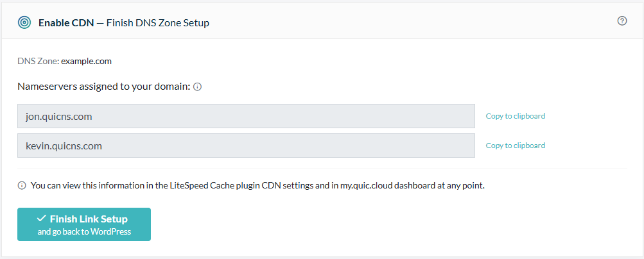This screenshot has height=259, width=644.
Task: Click checkmark icon in Finish Link Setup
Action: pyautogui.click(x=42, y=219)
